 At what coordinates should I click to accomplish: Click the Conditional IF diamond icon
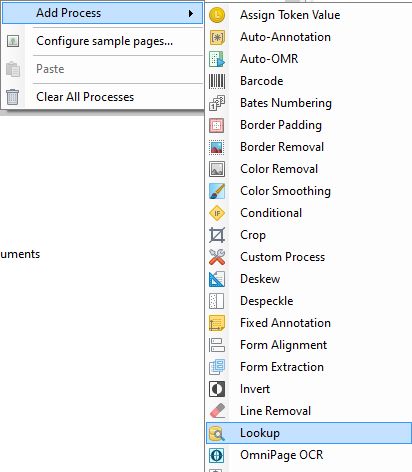[x=217, y=213]
